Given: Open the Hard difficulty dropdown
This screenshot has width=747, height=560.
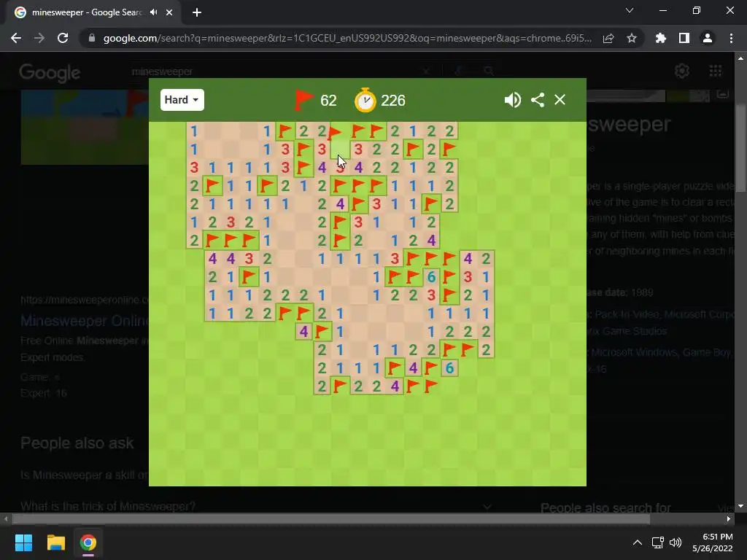Looking at the screenshot, I should click(x=182, y=100).
